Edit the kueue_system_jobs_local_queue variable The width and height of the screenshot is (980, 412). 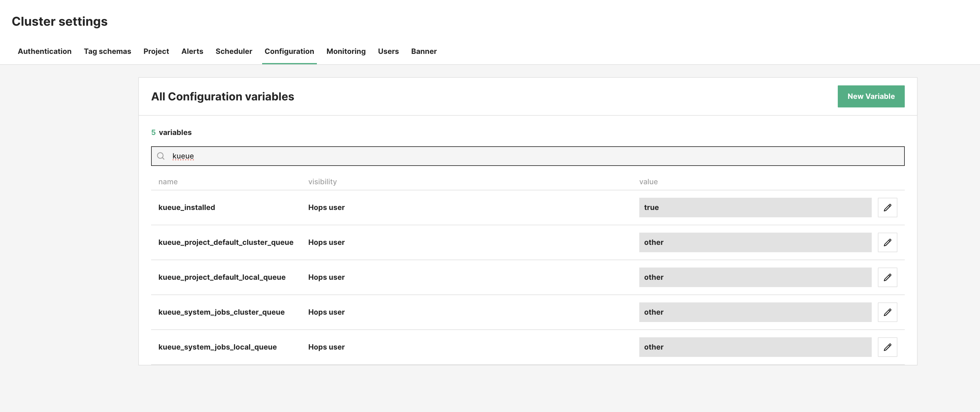click(x=888, y=347)
